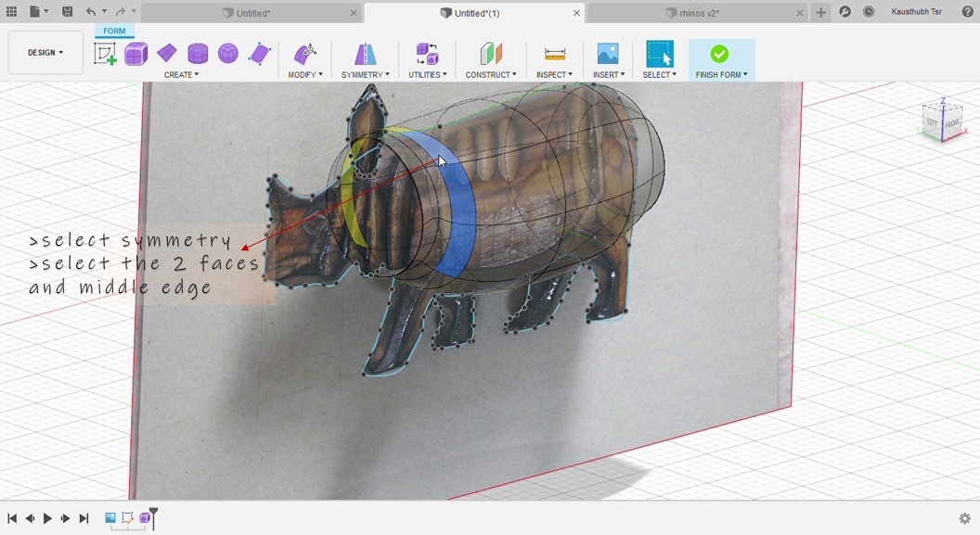Click the Select tool icon
Screen dimensions: 980x535
point(660,54)
